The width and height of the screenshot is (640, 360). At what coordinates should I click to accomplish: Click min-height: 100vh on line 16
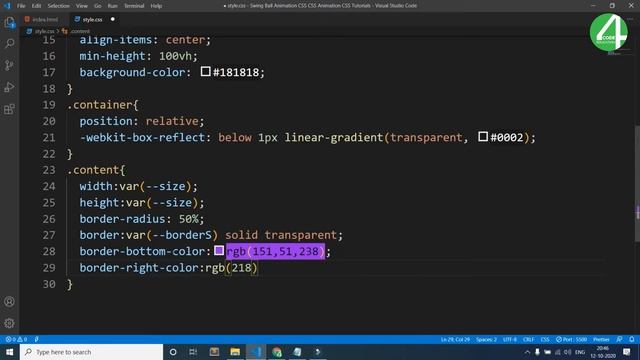(x=138, y=56)
